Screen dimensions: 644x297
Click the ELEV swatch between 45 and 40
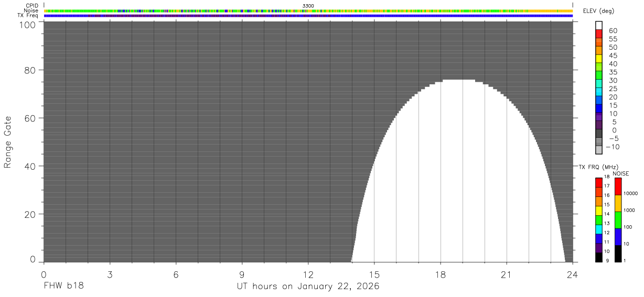(x=599, y=59)
